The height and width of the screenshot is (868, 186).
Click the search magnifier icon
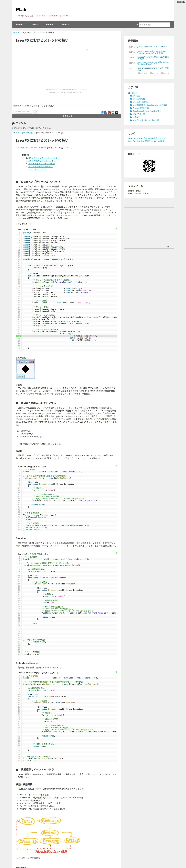(x=137, y=25)
